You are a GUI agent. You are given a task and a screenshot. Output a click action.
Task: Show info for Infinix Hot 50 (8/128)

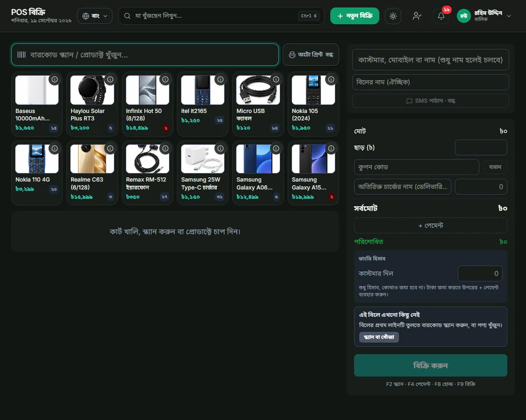[x=165, y=79]
